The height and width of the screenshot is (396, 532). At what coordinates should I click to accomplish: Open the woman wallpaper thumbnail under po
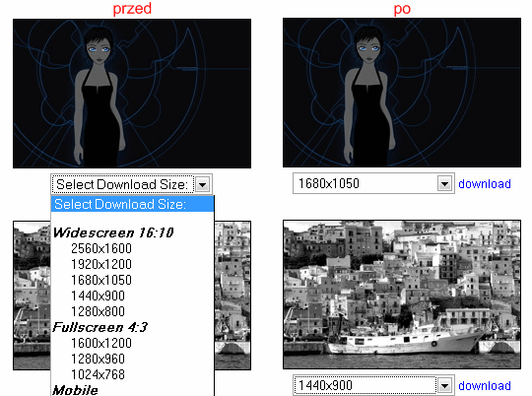(402, 93)
